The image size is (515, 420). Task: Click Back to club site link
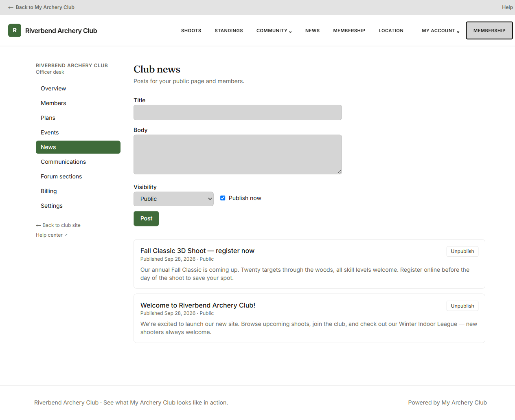[x=58, y=225]
